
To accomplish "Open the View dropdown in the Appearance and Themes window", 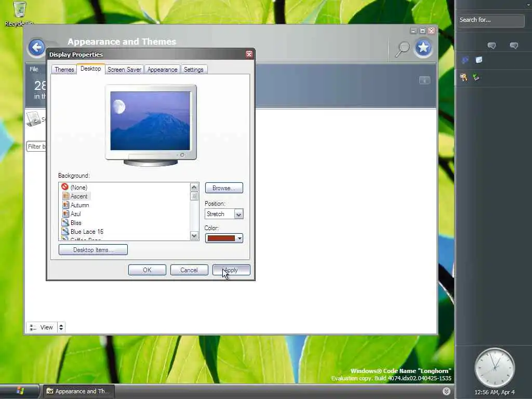I will pos(42,327).
